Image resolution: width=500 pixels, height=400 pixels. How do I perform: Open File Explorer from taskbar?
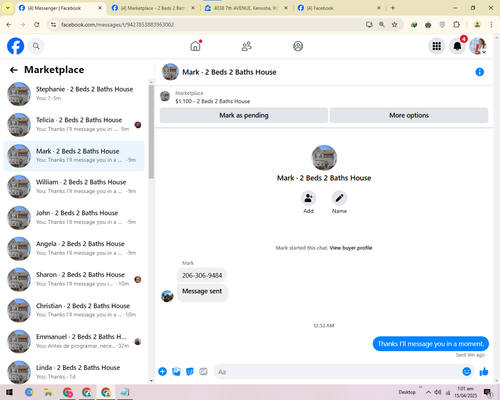[48, 392]
